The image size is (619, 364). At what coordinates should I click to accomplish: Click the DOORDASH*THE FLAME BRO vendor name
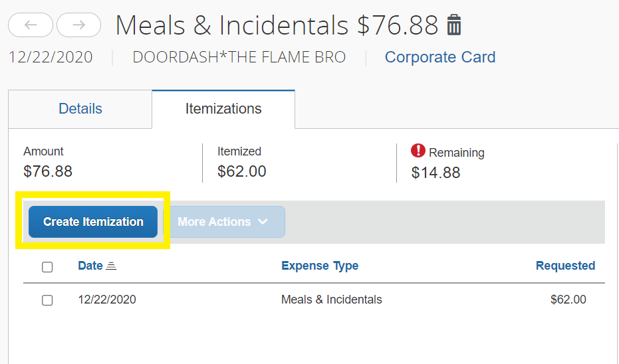pos(239,57)
